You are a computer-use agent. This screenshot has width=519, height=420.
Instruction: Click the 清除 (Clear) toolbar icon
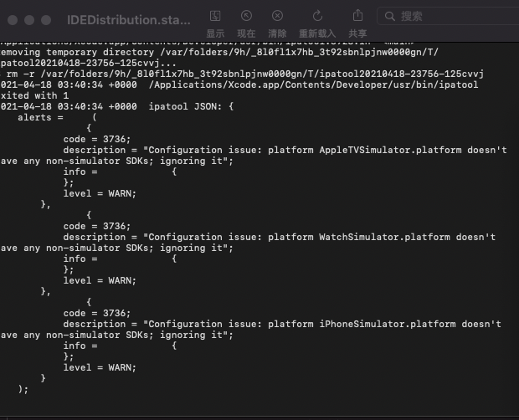[x=277, y=16]
